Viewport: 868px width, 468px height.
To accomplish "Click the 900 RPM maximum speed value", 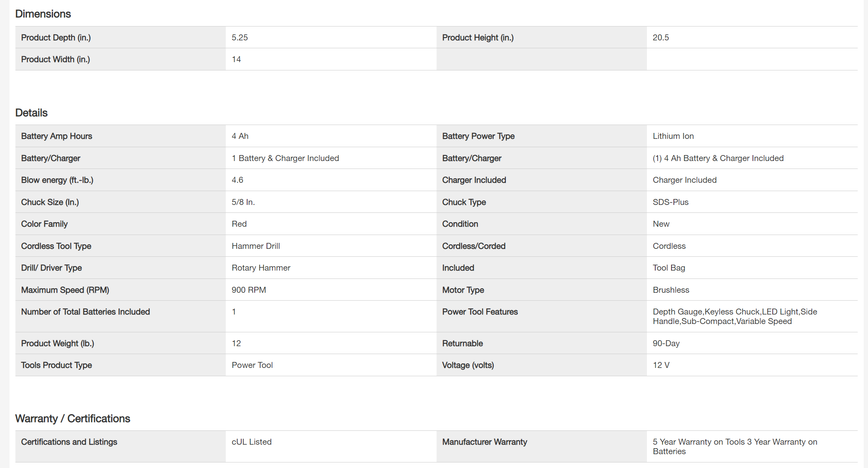I will (248, 290).
